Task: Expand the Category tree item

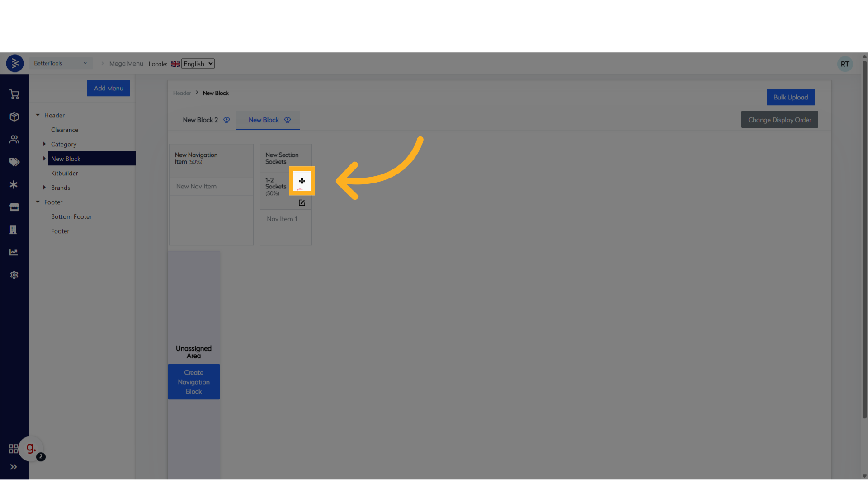Action: coord(44,144)
